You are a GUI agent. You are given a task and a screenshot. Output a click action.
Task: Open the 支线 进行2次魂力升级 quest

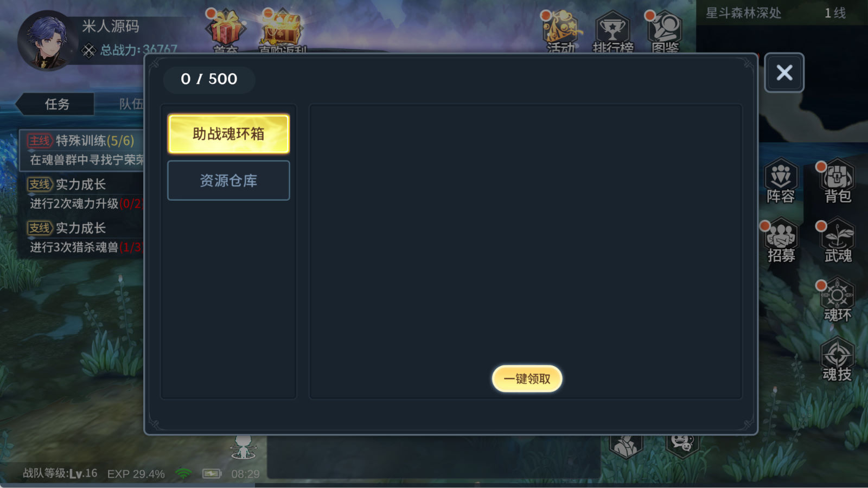click(x=82, y=194)
